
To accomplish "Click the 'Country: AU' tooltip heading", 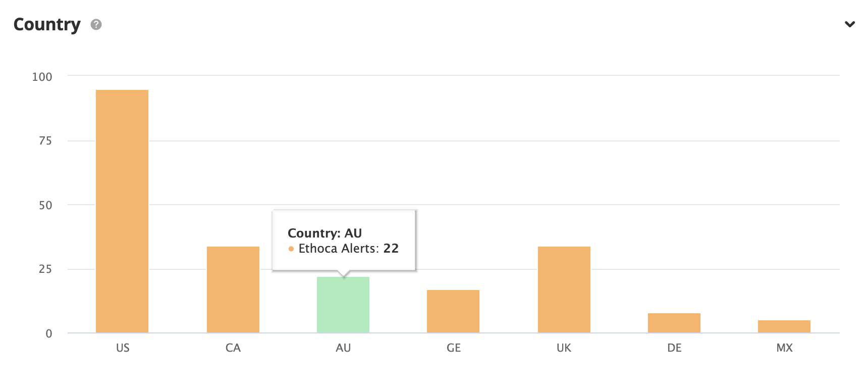I will pos(324,233).
